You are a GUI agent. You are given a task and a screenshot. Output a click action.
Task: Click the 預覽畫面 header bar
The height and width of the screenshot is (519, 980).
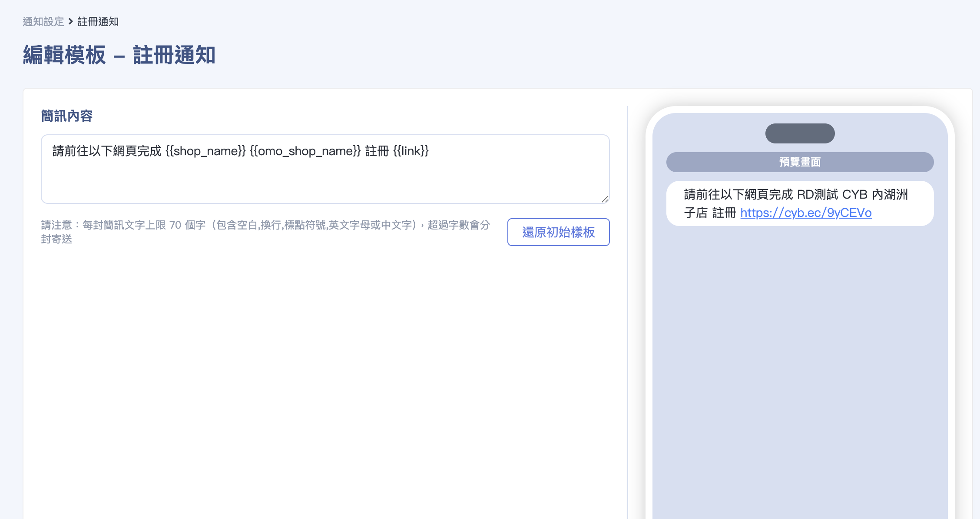click(800, 162)
